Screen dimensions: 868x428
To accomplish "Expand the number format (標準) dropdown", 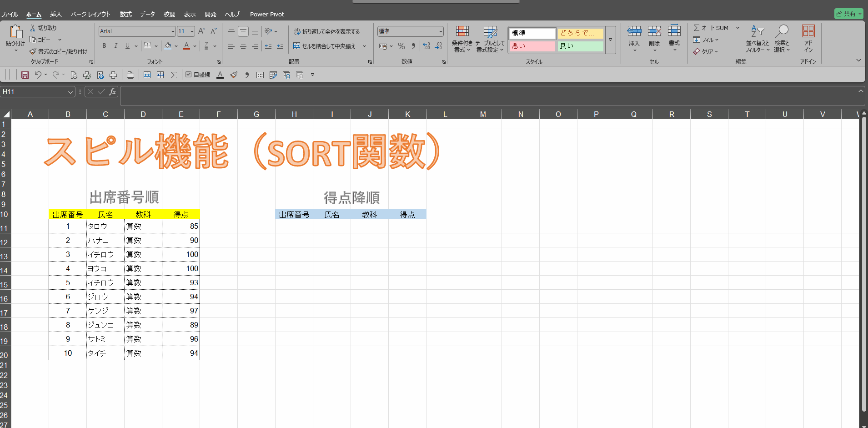I will 441,31.
